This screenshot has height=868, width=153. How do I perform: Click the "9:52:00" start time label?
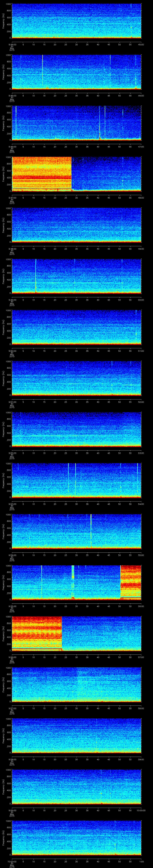click(12, 453)
